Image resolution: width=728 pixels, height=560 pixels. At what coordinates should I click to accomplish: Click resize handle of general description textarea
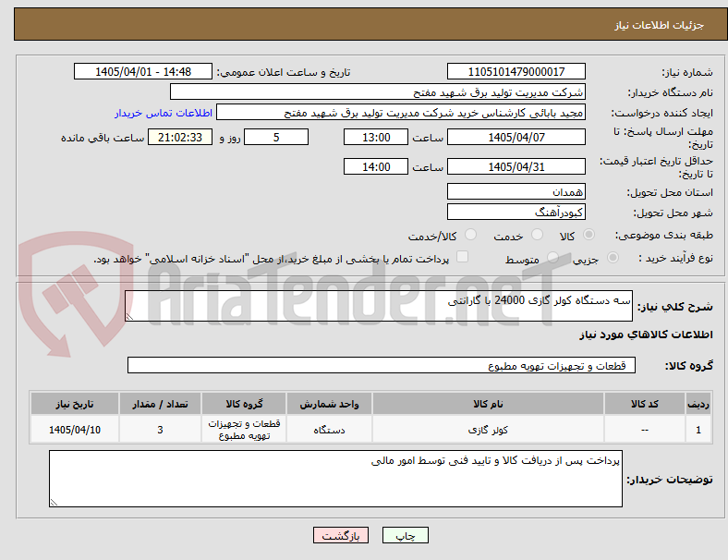coord(129,317)
